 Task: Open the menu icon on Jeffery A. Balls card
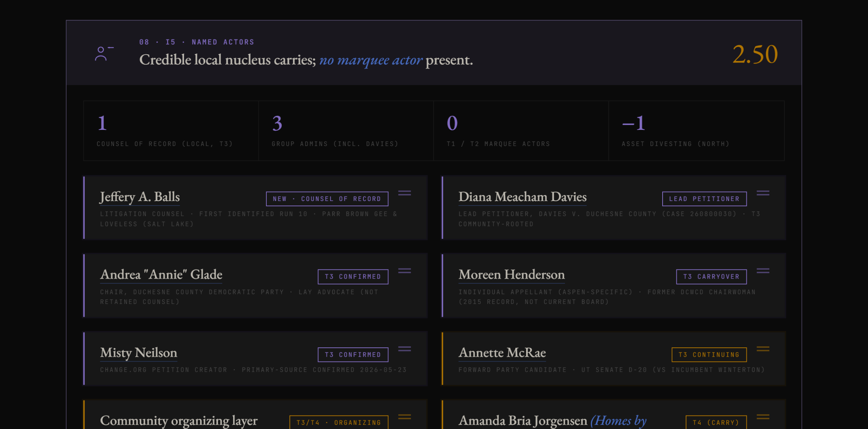pos(404,193)
